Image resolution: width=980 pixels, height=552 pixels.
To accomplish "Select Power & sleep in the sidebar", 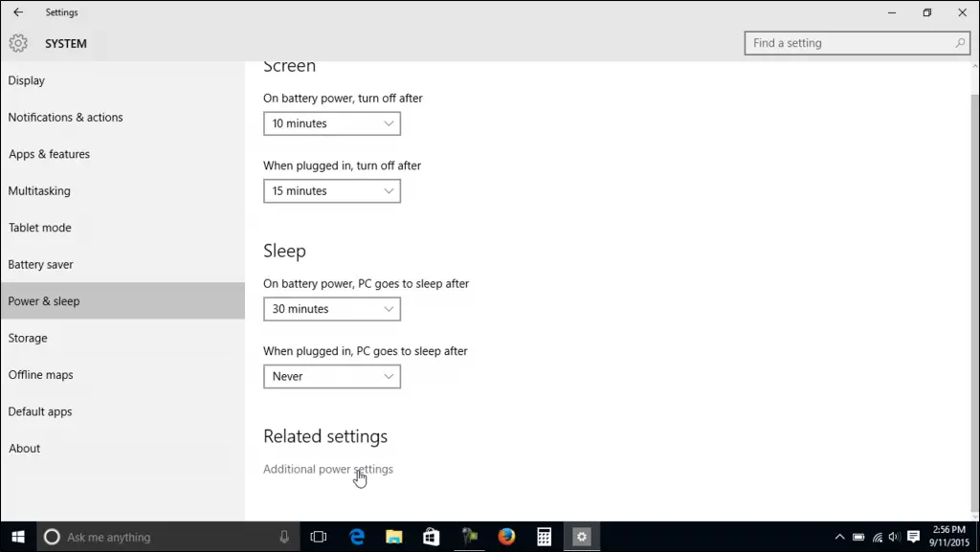I will click(122, 301).
